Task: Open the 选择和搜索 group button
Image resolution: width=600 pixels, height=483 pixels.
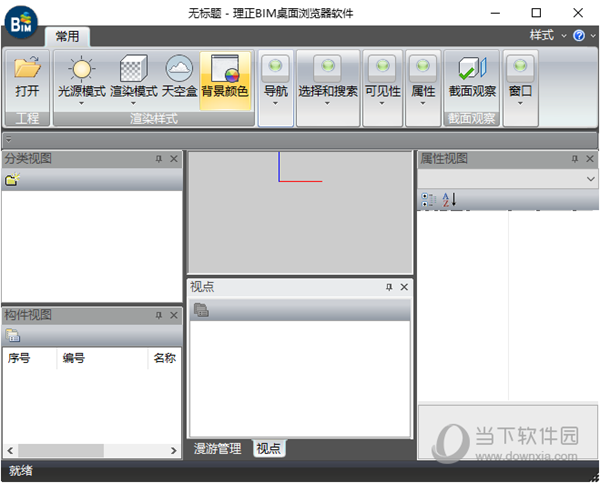Action: 328,88
